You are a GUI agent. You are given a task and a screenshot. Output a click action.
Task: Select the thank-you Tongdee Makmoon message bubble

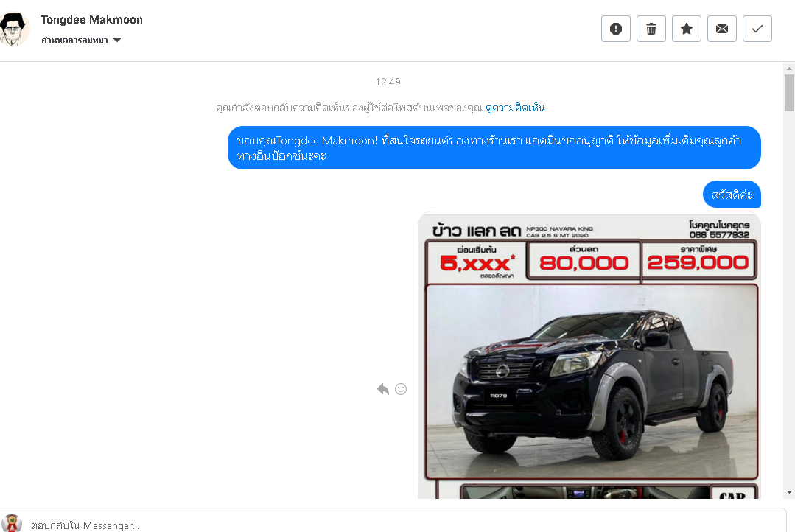point(494,147)
